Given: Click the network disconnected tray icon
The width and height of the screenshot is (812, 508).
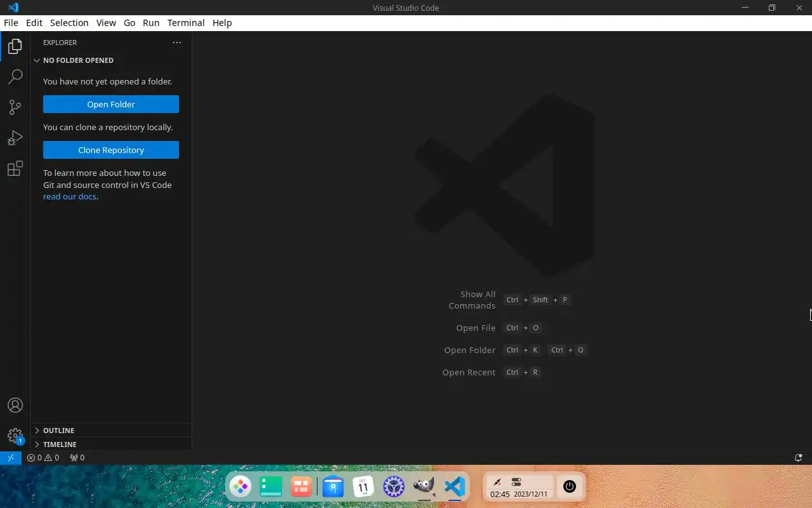Looking at the screenshot, I should 497,482.
